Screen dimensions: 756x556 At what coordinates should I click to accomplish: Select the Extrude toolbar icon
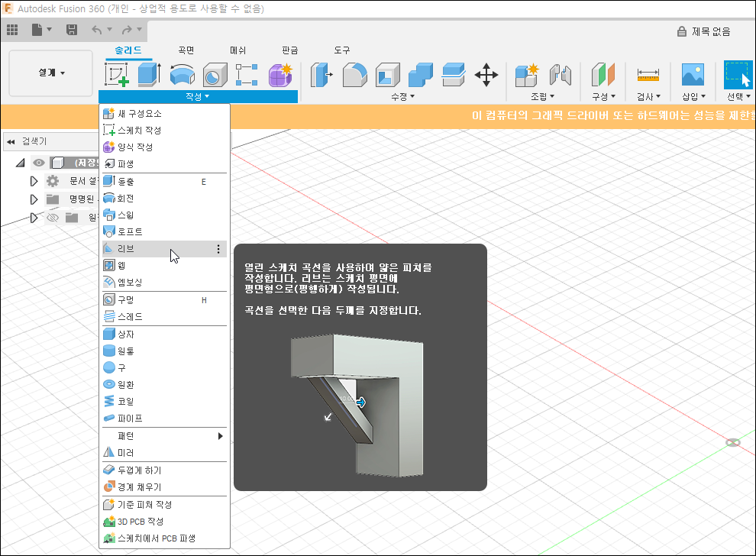[150, 75]
